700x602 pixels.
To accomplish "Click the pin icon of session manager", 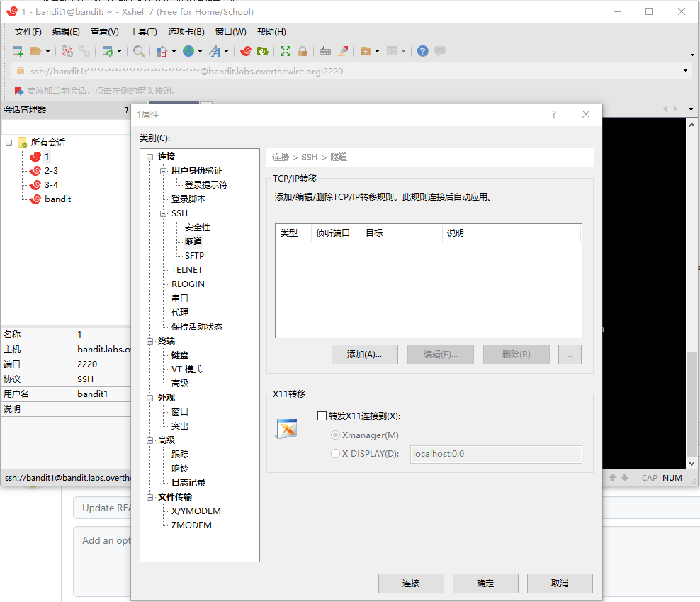I will (126, 110).
